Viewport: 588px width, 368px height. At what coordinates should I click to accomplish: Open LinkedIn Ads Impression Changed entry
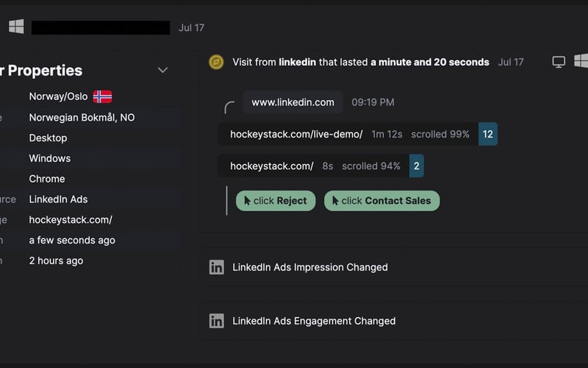394,267
